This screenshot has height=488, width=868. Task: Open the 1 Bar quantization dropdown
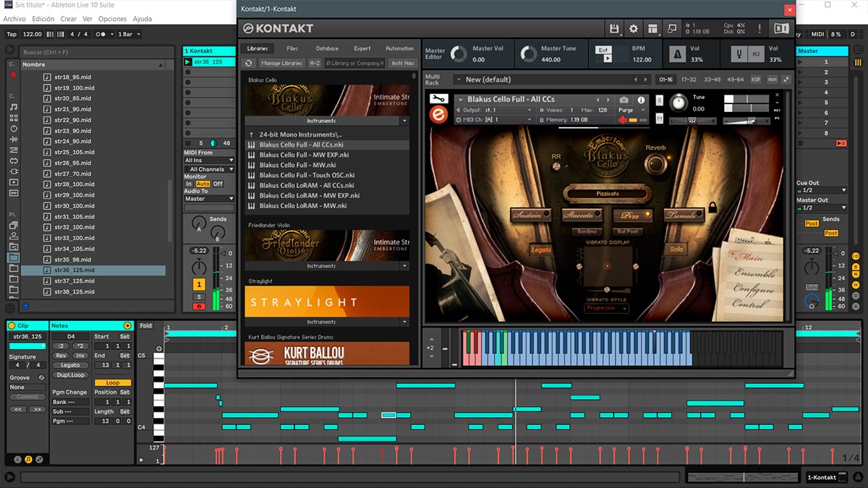pyautogui.click(x=129, y=34)
